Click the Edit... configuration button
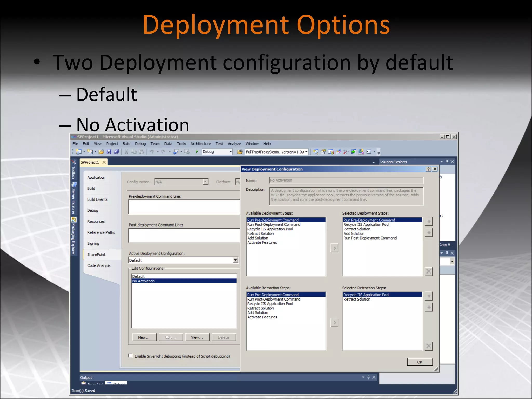Image resolution: width=532 pixels, height=399 pixels. pyautogui.click(x=171, y=337)
